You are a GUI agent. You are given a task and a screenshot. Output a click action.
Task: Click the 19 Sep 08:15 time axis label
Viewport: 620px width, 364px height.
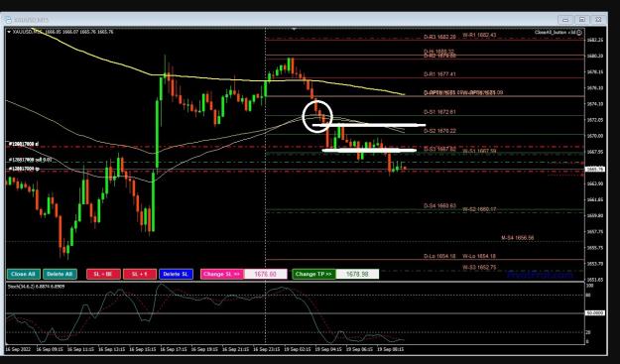click(390, 349)
